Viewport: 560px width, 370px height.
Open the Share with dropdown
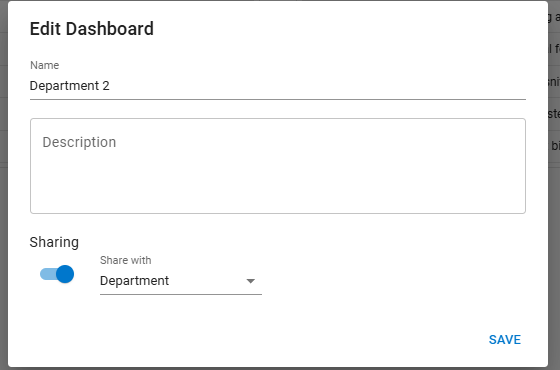(181, 281)
